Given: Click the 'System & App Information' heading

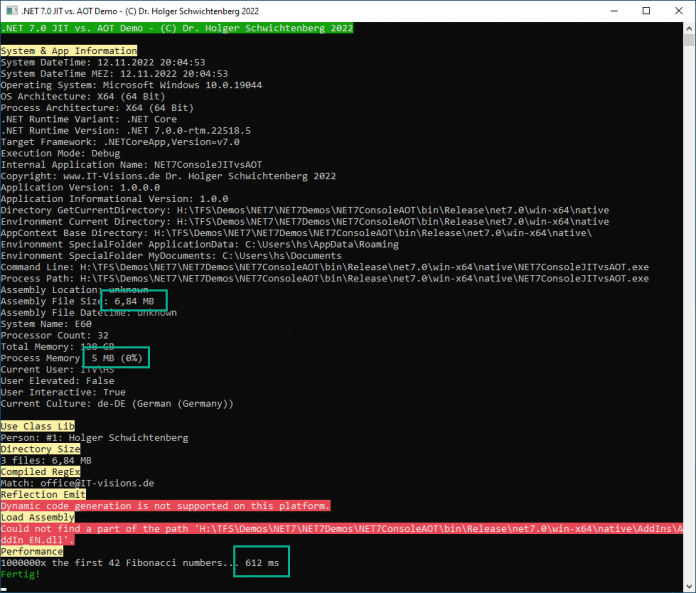Looking at the screenshot, I should pyautogui.click(x=69, y=51).
